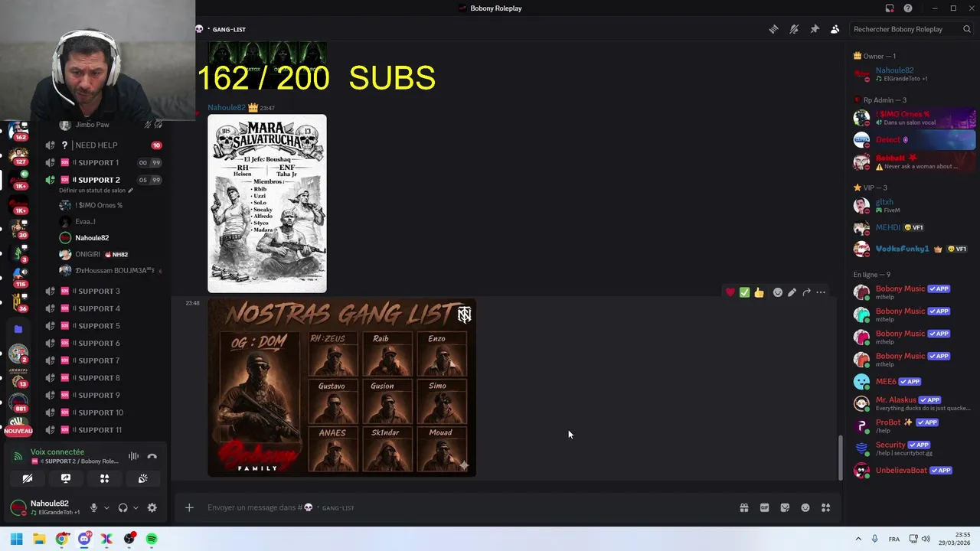
Task: Toggle the member list icon
Action: 835,29
